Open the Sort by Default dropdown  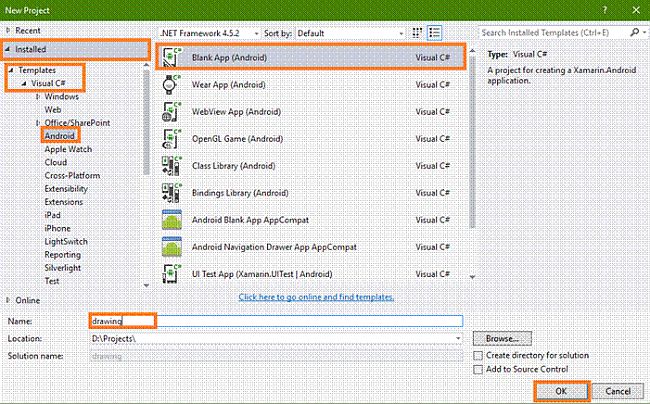coord(350,33)
